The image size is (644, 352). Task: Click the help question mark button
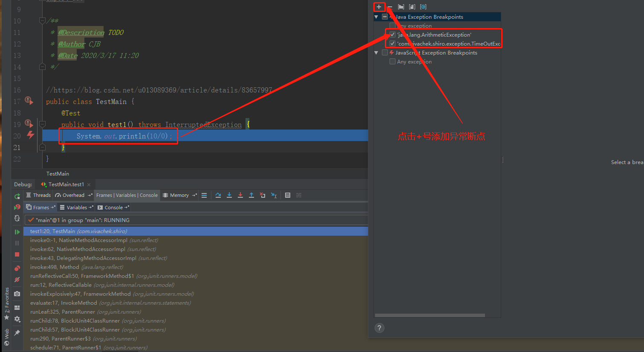(x=379, y=328)
